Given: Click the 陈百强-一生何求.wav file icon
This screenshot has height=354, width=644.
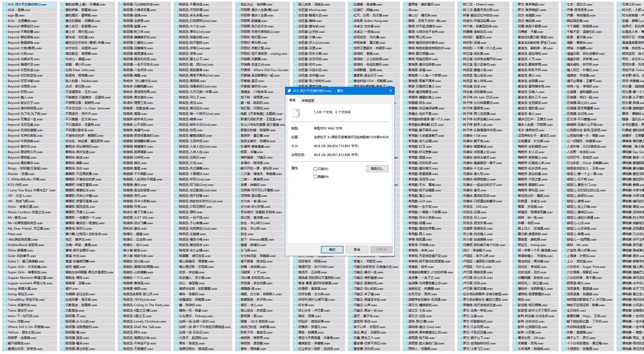Looking at the screenshot, I should pyautogui.click(x=120, y=70).
